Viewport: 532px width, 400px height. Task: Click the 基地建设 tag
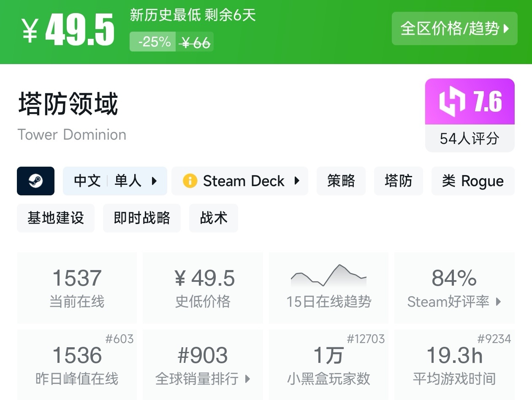(x=56, y=218)
